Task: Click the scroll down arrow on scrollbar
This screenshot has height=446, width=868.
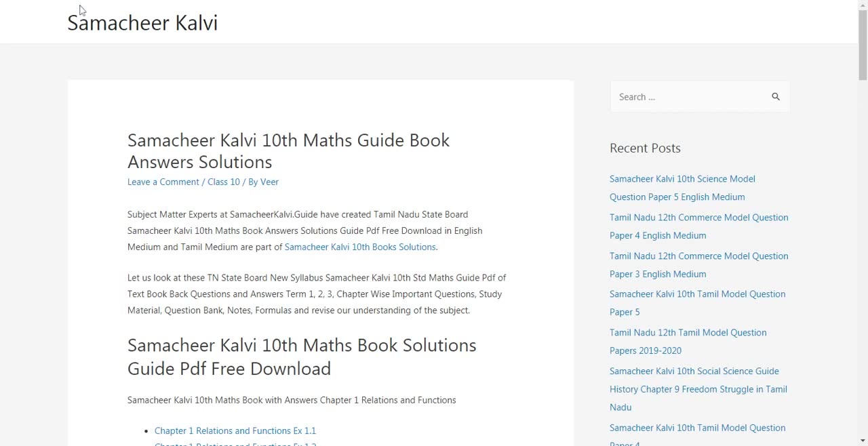Action: 863,440
